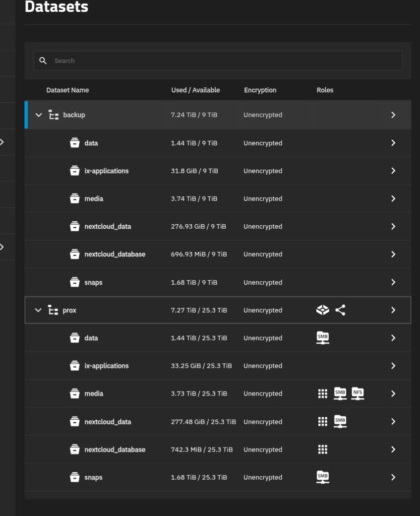Click the apps grid icon on prox media row
The width and height of the screenshot is (420, 516).
[322, 393]
